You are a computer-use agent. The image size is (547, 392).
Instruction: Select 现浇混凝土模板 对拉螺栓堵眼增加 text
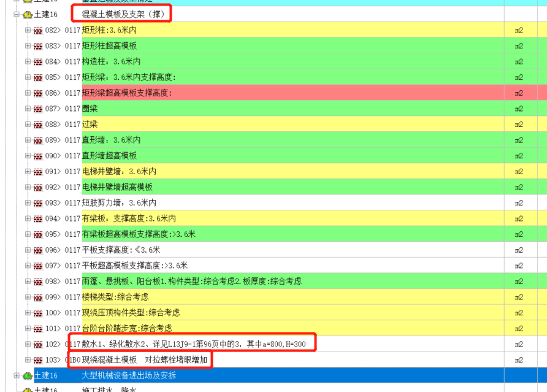click(145, 360)
